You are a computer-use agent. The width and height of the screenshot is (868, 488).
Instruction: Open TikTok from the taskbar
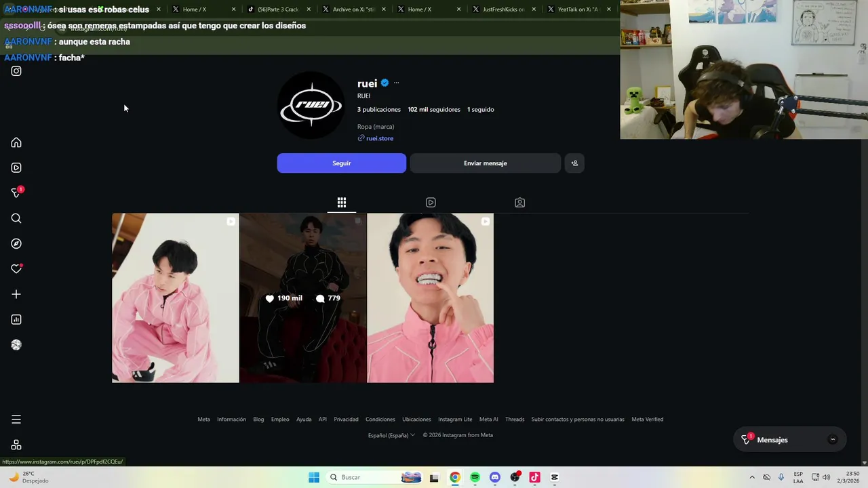pos(534,477)
